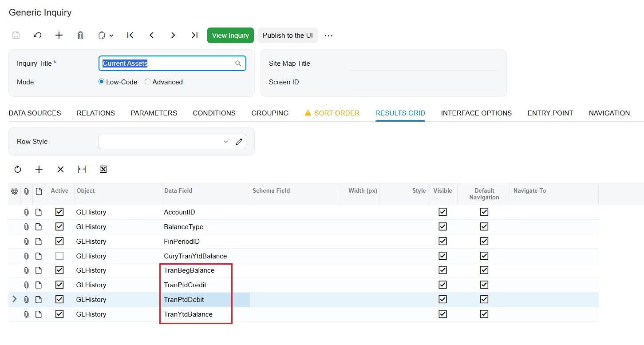
Task: Click the Undo (cancel changes) icon
Action: pyautogui.click(x=38, y=36)
